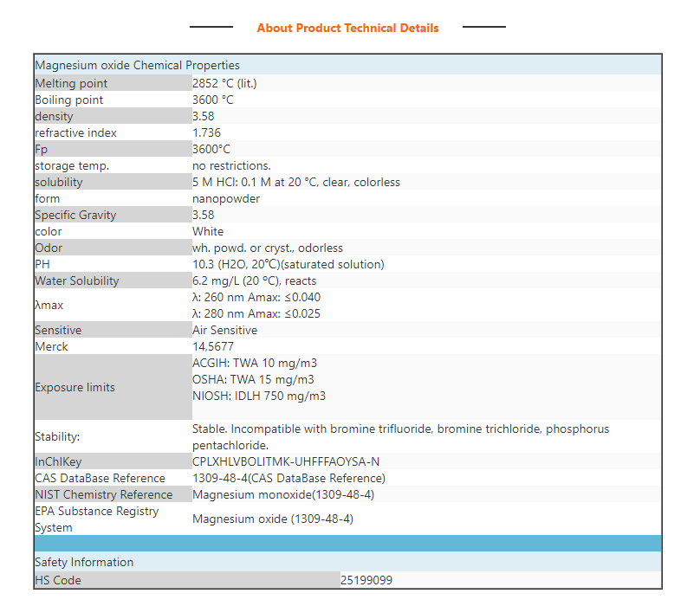The image size is (700, 606).
Task: Click the 'OSHA: TWA 15 mg/m3' line
Action: point(253,380)
